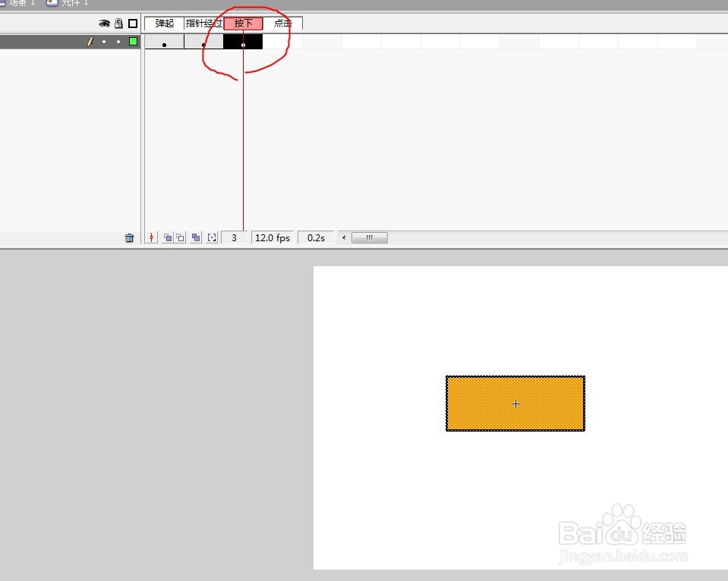Toggle the layer's lock dot under the padlock
This screenshot has width=728, height=581.
point(119,42)
